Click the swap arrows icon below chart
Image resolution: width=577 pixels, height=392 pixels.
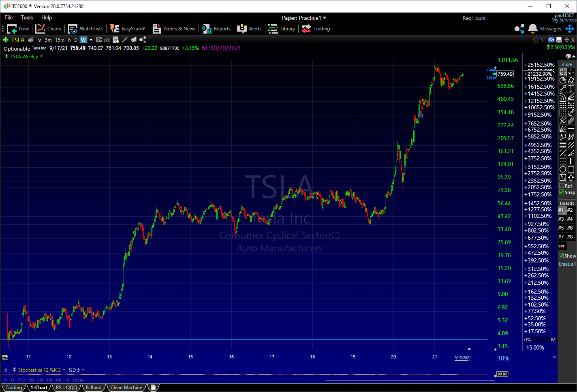[5, 358]
